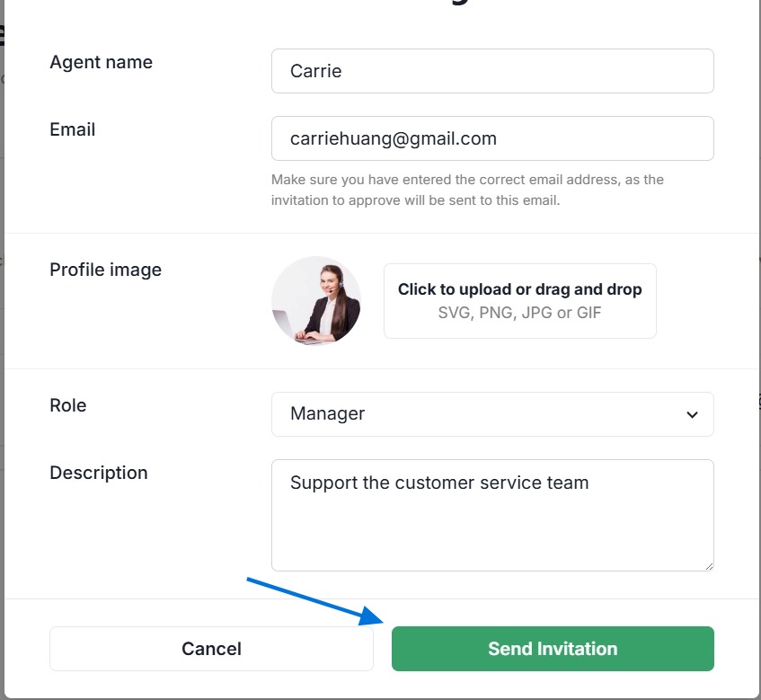Click the 'Agent name' label
761x700 pixels.
click(101, 62)
